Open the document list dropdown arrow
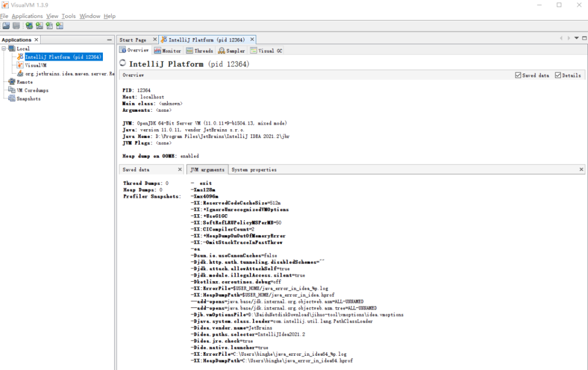This screenshot has width=588, height=370. (x=577, y=38)
